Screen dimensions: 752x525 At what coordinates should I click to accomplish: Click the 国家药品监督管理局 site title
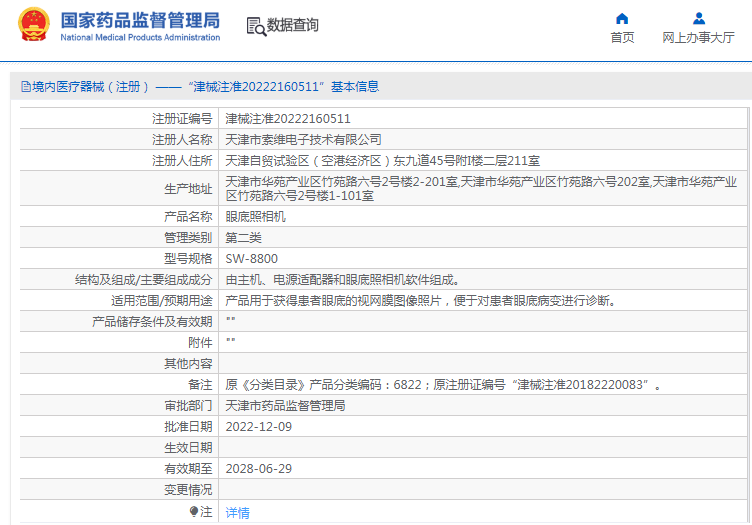pos(140,19)
